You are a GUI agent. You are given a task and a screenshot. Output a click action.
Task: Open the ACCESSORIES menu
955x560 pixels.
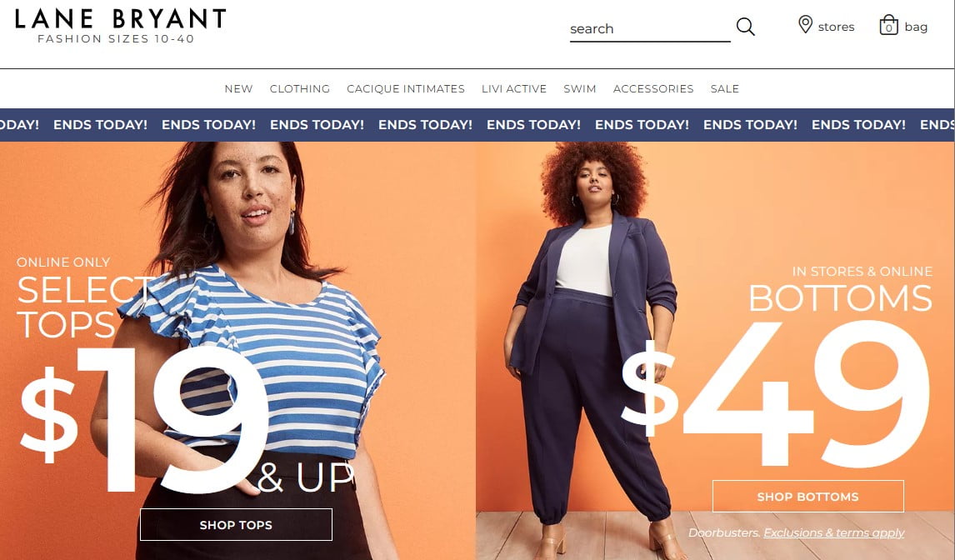[653, 89]
